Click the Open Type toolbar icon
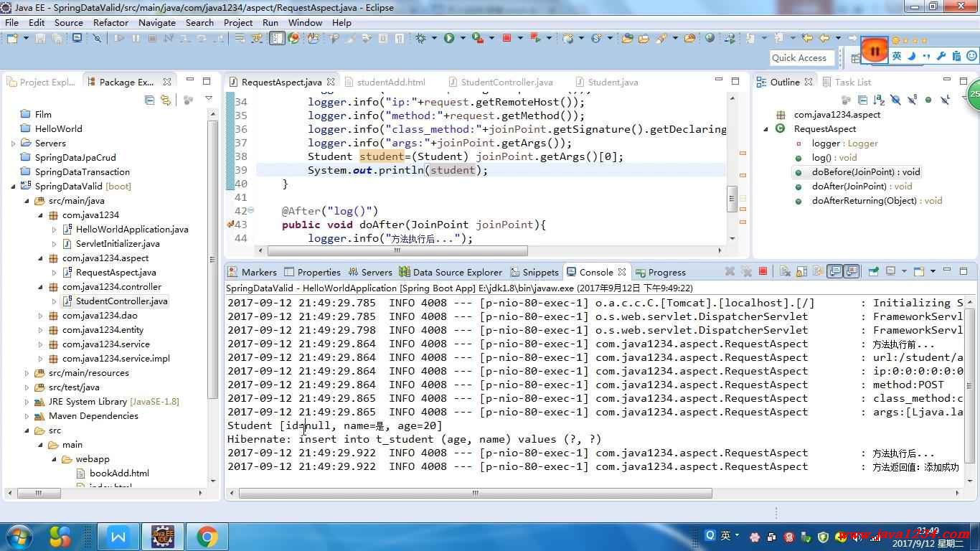This screenshot has width=980, height=551. (626, 38)
